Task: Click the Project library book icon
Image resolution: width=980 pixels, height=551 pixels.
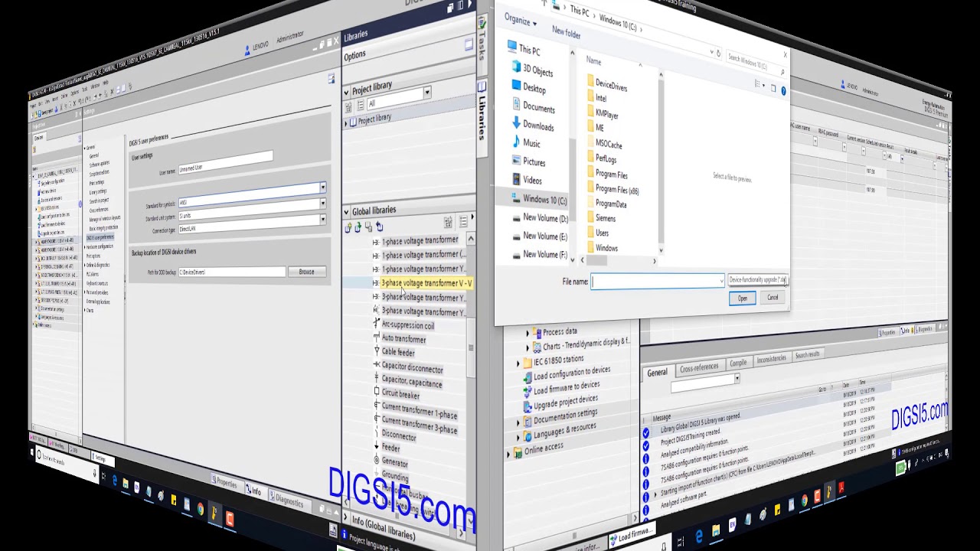Action: coord(353,122)
